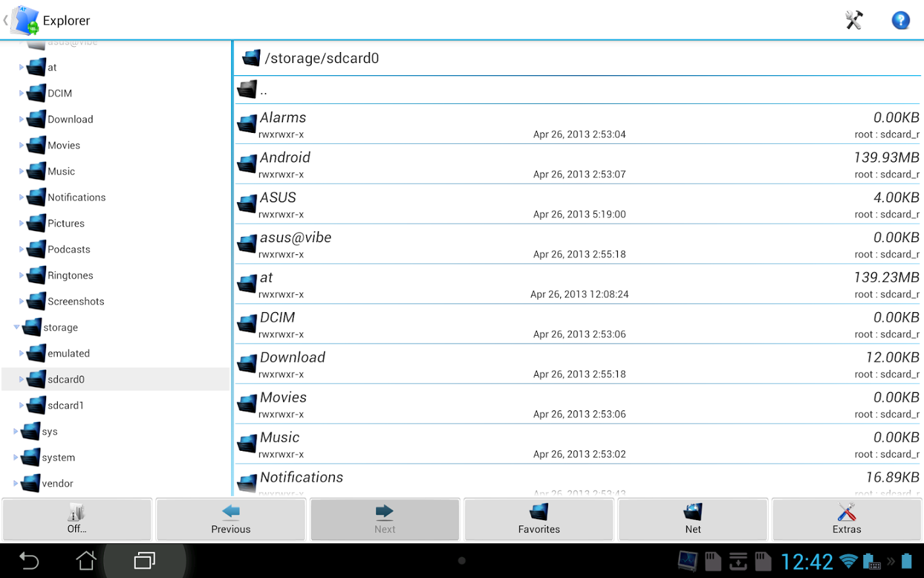Tap the Android back navigation icon
Screen dimensions: 924x578
[x=29, y=561]
